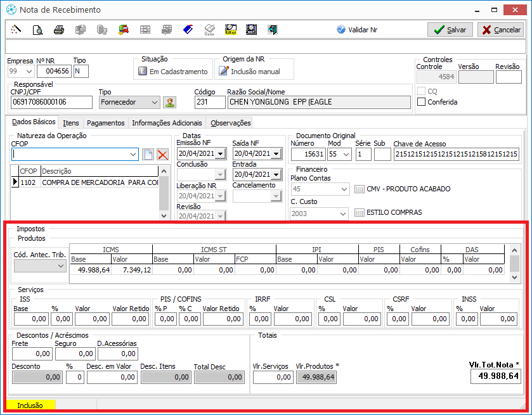The image size is (532, 415).
Task: Click the Frete value field
Action: pyautogui.click(x=32, y=354)
